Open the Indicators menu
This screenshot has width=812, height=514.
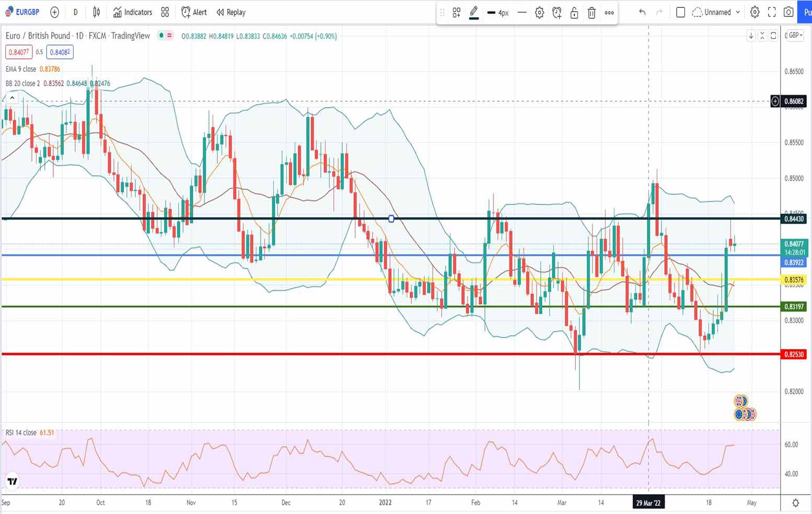pos(133,12)
